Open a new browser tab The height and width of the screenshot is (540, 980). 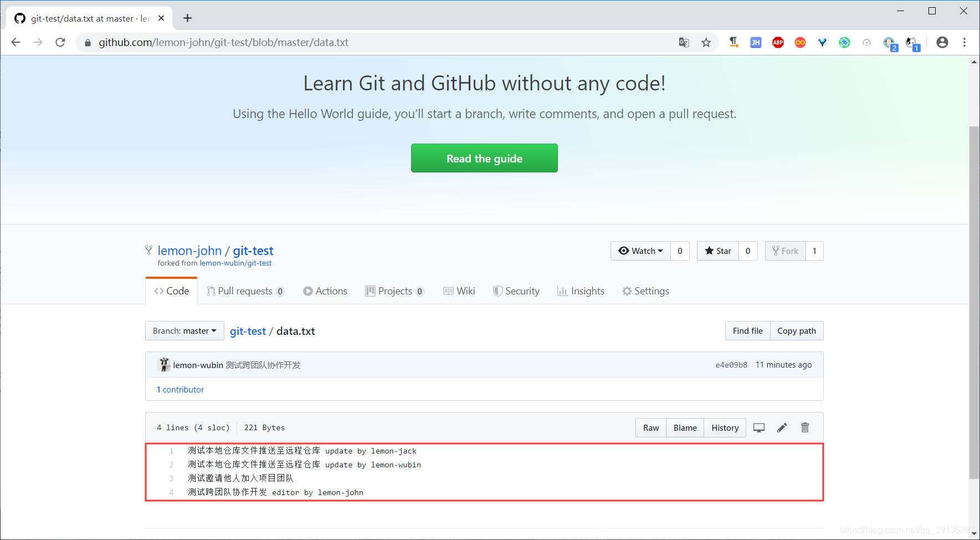click(187, 18)
